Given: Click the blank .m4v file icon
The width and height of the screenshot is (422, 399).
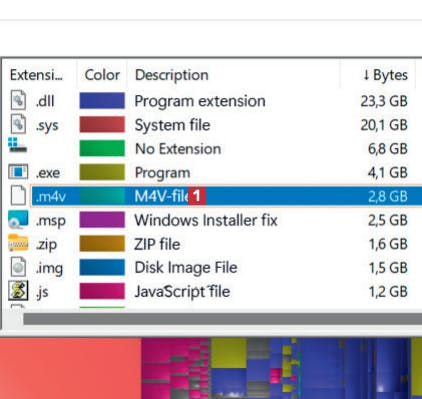Looking at the screenshot, I should [x=18, y=196].
